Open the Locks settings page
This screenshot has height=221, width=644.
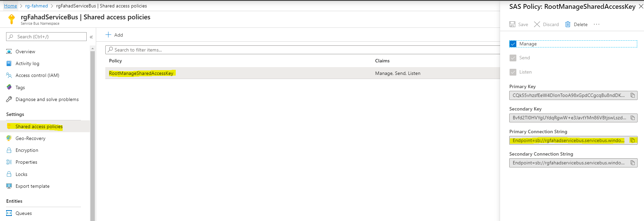click(x=21, y=174)
